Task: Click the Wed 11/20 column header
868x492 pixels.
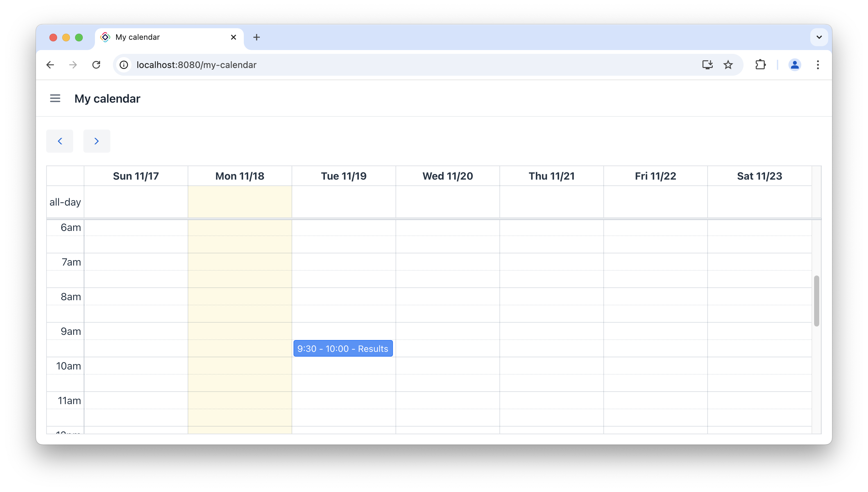Action: tap(448, 176)
